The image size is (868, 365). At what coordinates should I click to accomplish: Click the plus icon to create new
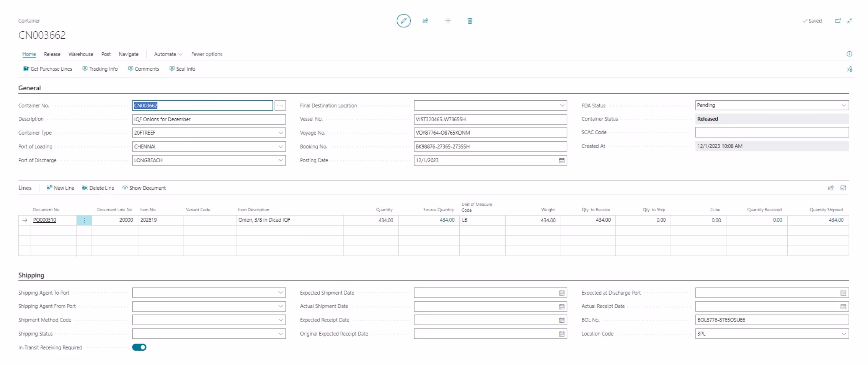pos(447,21)
